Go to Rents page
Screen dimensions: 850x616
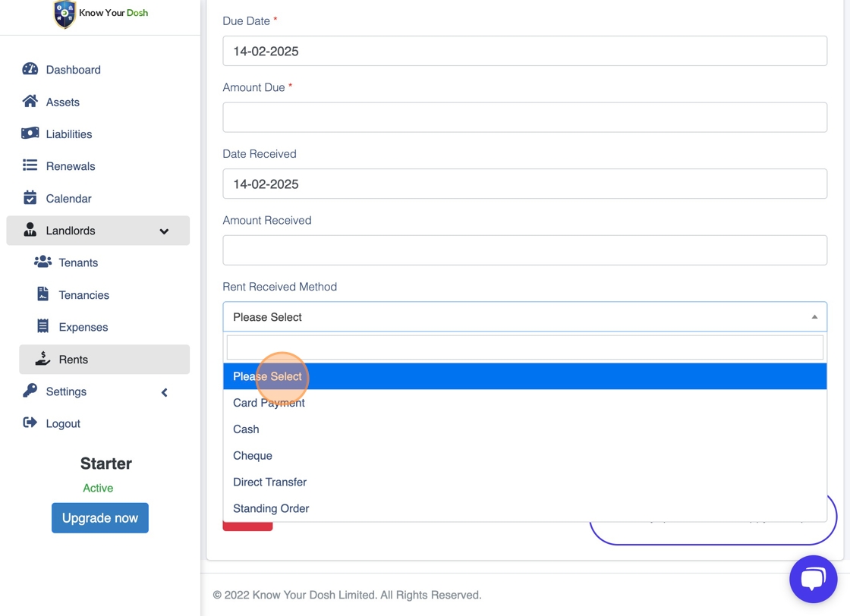tap(74, 360)
